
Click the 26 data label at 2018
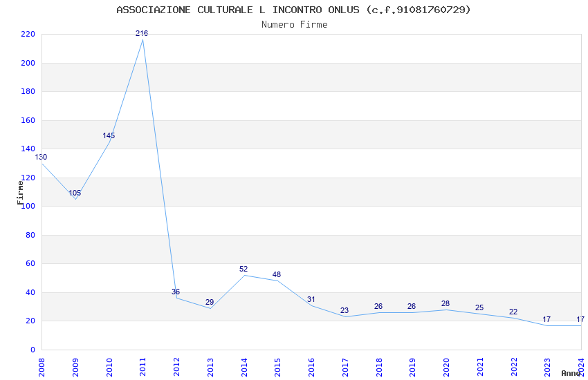378,306
